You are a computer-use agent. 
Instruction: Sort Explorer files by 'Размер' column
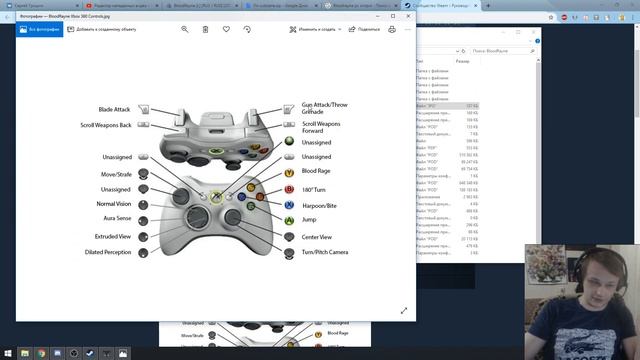[x=462, y=61]
